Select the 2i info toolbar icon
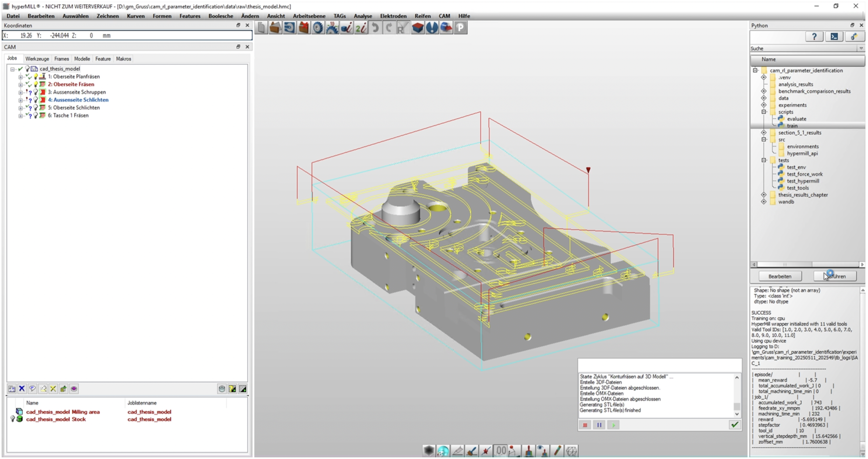This screenshot has height=459, width=868. pyautogui.click(x=360, y=28)
